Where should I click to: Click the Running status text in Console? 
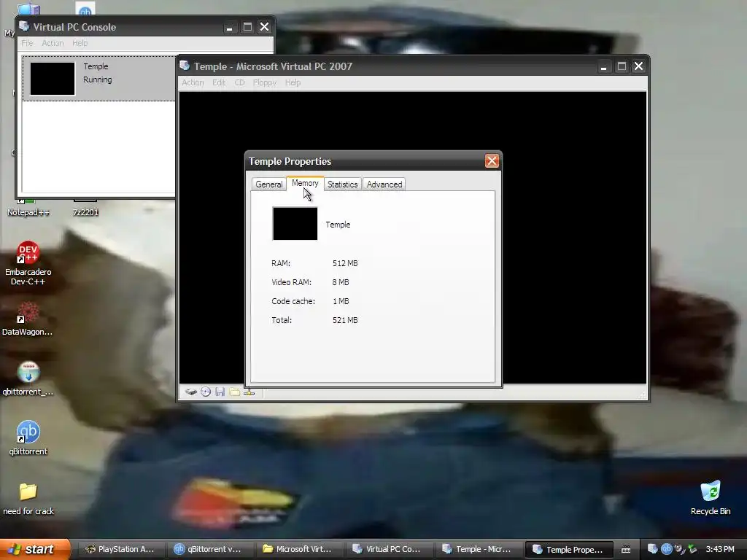tap(97, 79)
